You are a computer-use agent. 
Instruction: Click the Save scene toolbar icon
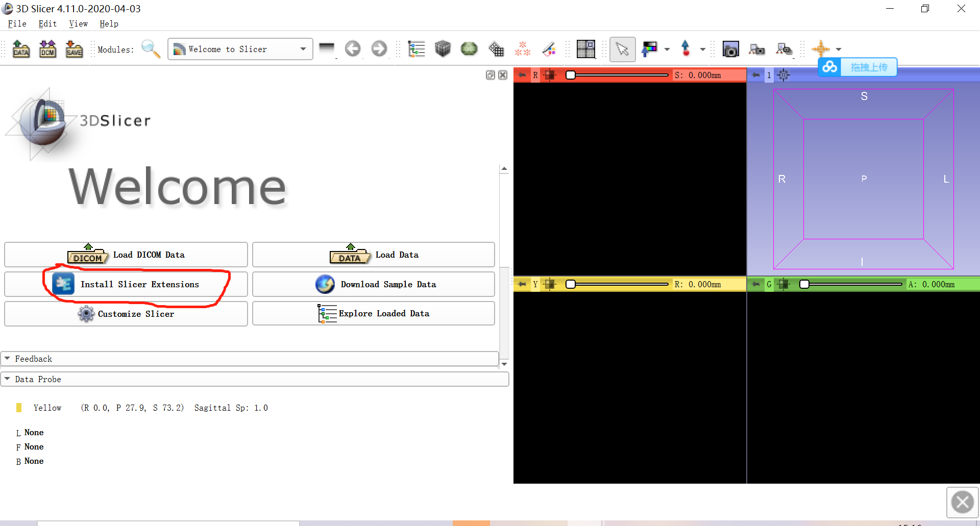click(74, 49)
